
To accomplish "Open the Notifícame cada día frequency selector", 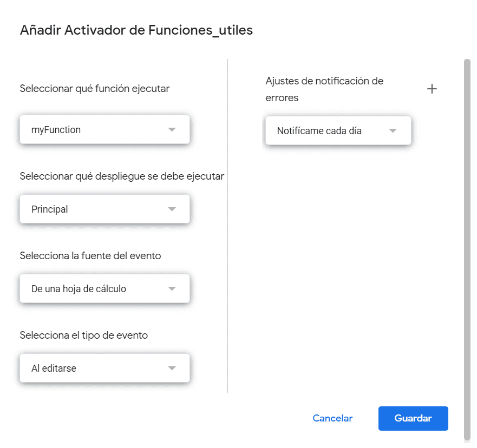I will coord(338,131).
